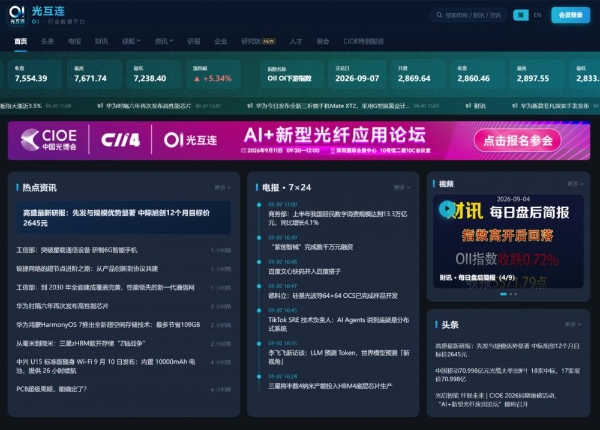Click the CIOE 中国光博会 banner logo
The height and width of the screenshot is (430, 600).
[49, 140]
